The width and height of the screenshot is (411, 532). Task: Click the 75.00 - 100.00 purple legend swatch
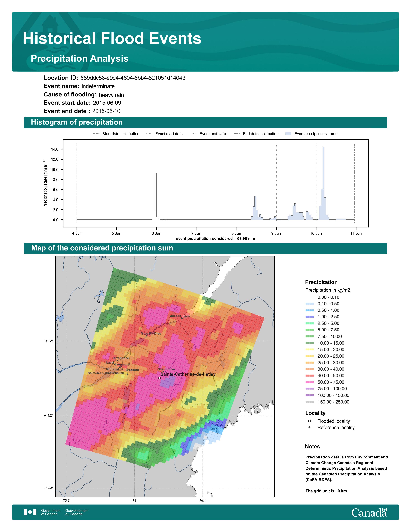tap(309, 389)
